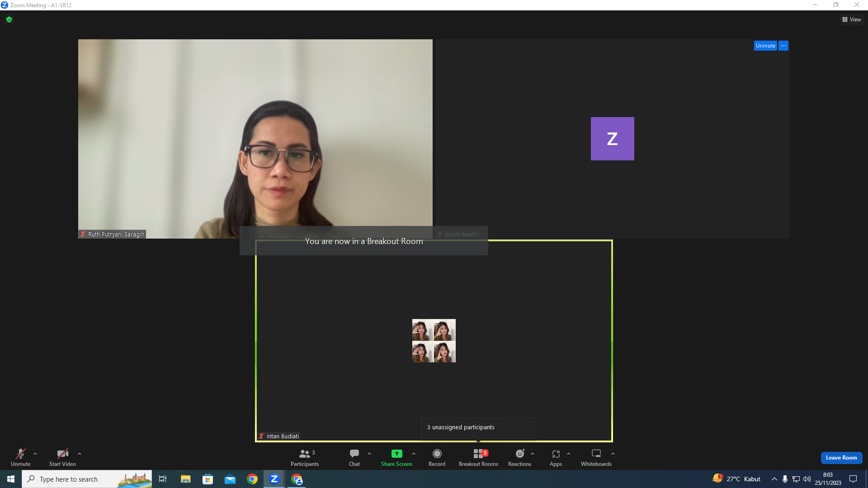The image size is (868, 488).
Task: Expand audio options arrow next to Unmute
Action: 35,454
